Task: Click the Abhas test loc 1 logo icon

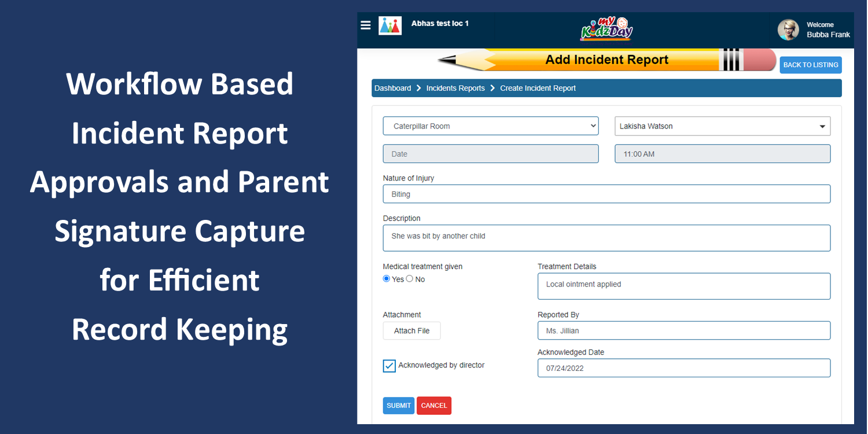Action: (x=390, y=25)
